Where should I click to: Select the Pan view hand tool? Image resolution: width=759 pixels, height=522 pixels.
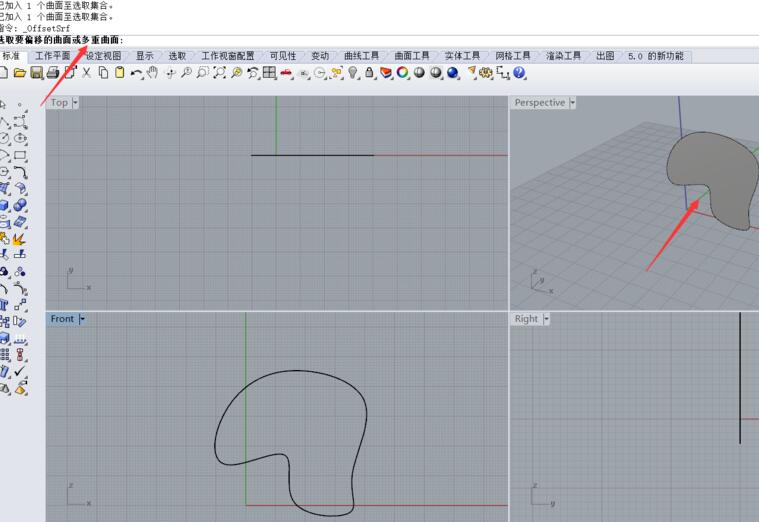[x=153, y=73]
